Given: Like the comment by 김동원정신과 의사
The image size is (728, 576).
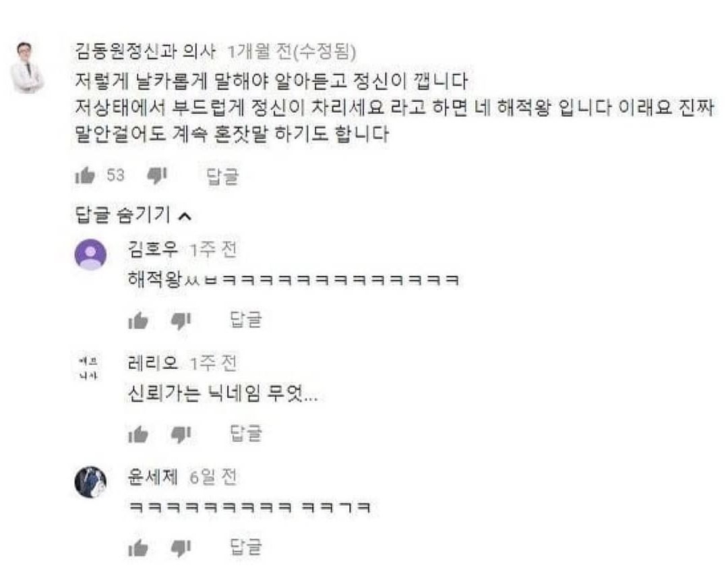Looking at the screenshot, I should 85,175.
